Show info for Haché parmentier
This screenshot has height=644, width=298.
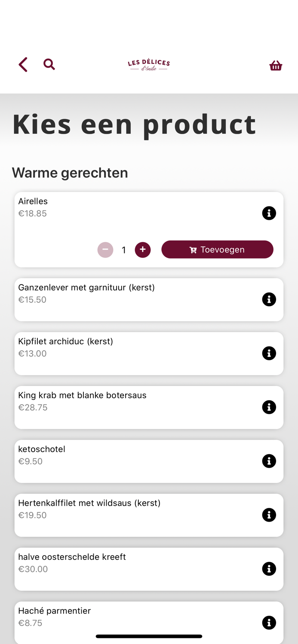(269, 623)
